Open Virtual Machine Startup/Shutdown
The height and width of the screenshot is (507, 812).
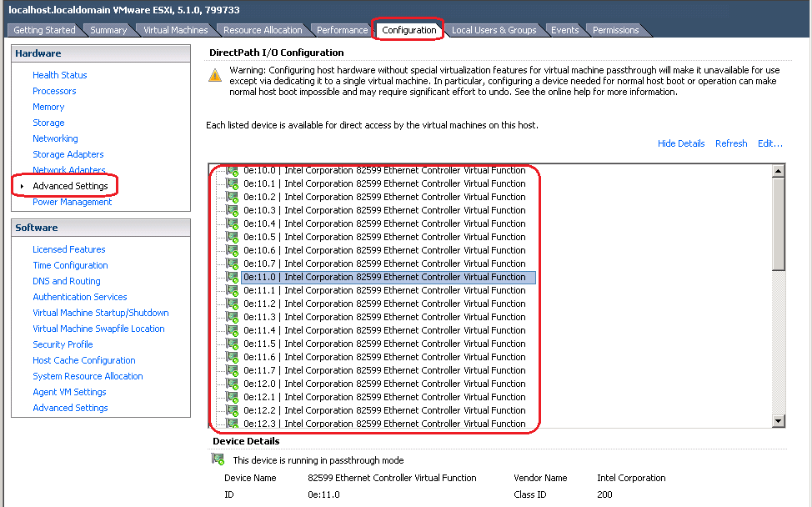[x=101, y=313]
